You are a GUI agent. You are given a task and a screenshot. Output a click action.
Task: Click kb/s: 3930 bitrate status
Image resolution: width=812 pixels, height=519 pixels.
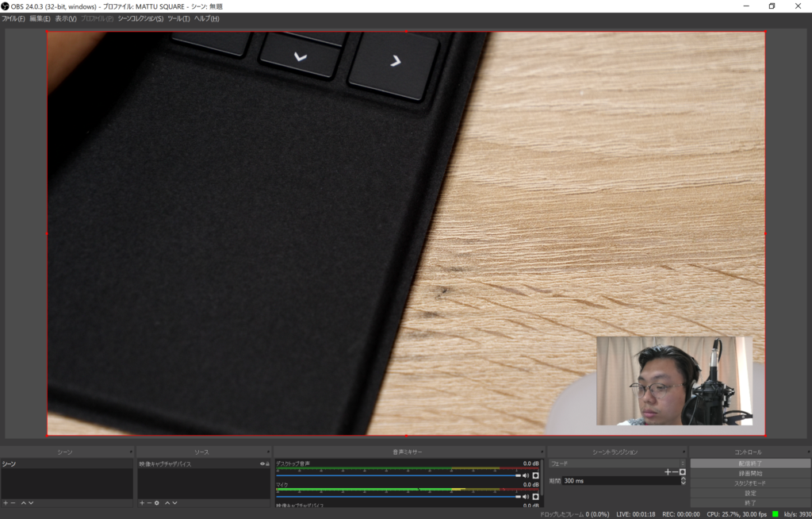[x=798, y=514]
